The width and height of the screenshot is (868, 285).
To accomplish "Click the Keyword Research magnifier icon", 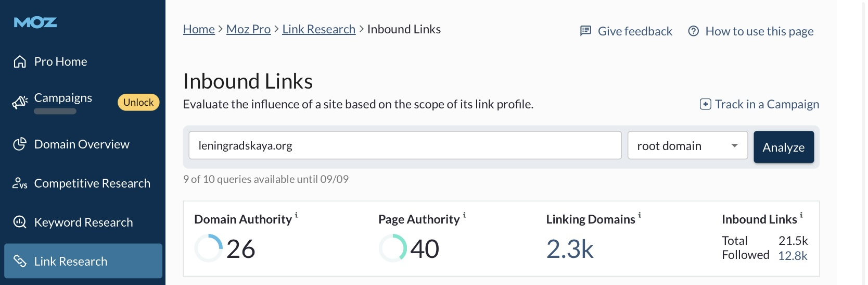I will tap(20, 222).
